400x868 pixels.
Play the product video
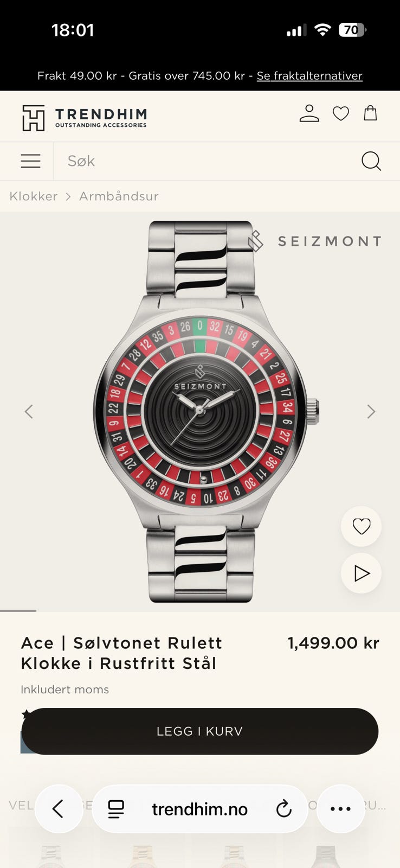361,573
